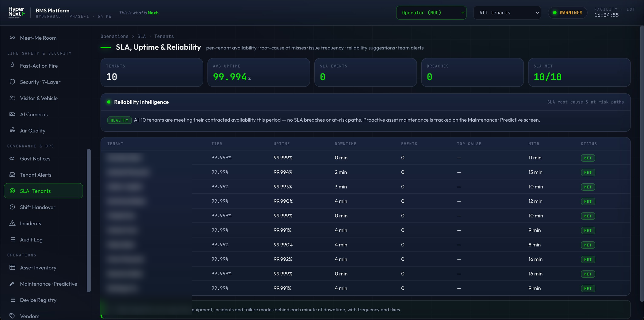Screen dimensions: 644x320
Task: Open the Operator (NOC) role dropdown
Action: [431, 13]
